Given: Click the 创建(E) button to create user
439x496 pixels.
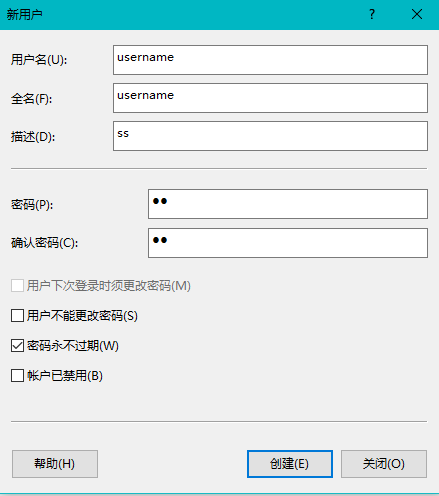Looking at the screenshot, I should (290, 464).
